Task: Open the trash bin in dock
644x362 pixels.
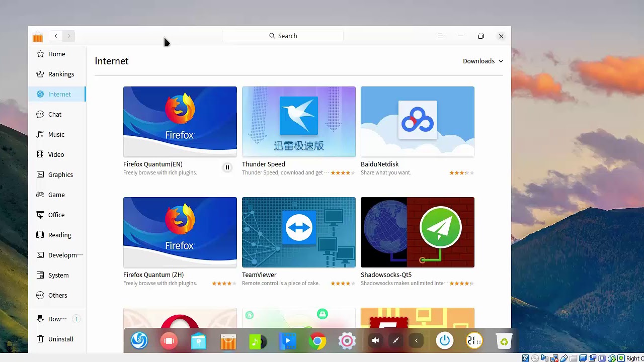Action: 504,341
